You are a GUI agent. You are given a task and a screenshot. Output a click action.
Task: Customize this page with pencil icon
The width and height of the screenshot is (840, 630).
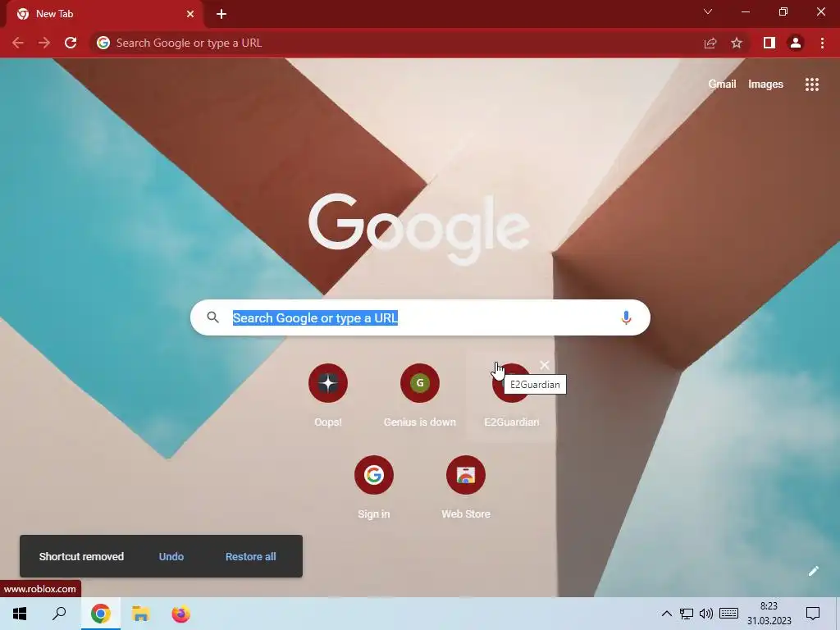(813, 571)
